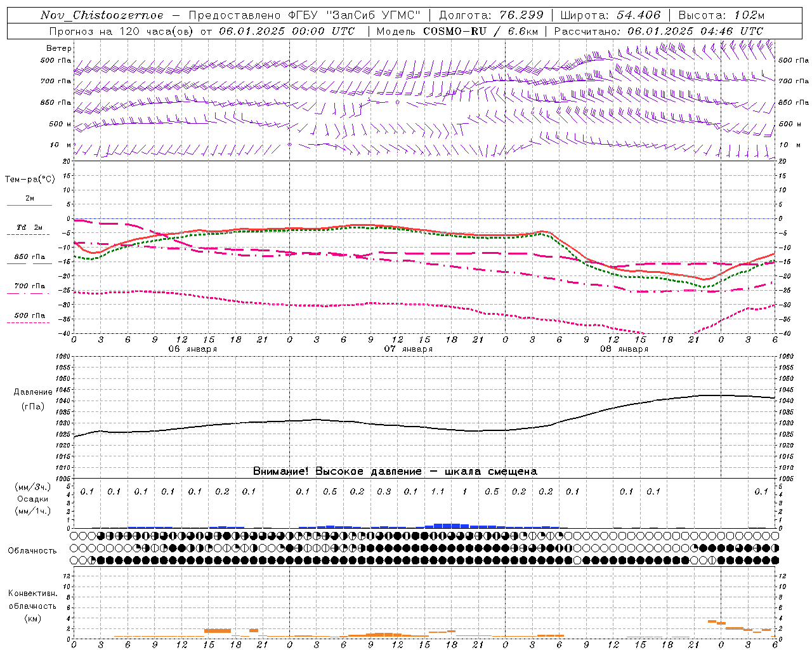The image size is (812, 650).
Task: Click the Давление pressure panel label
Action: click(33, 392)
